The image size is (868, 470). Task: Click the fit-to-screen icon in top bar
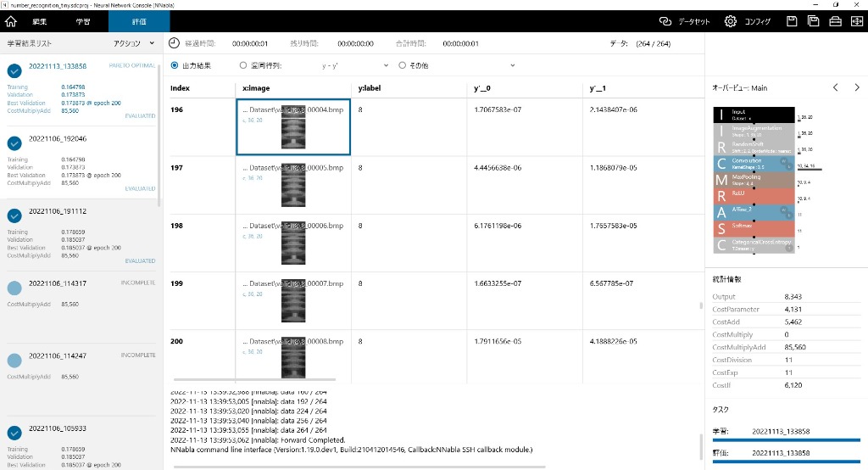[856, 21]
